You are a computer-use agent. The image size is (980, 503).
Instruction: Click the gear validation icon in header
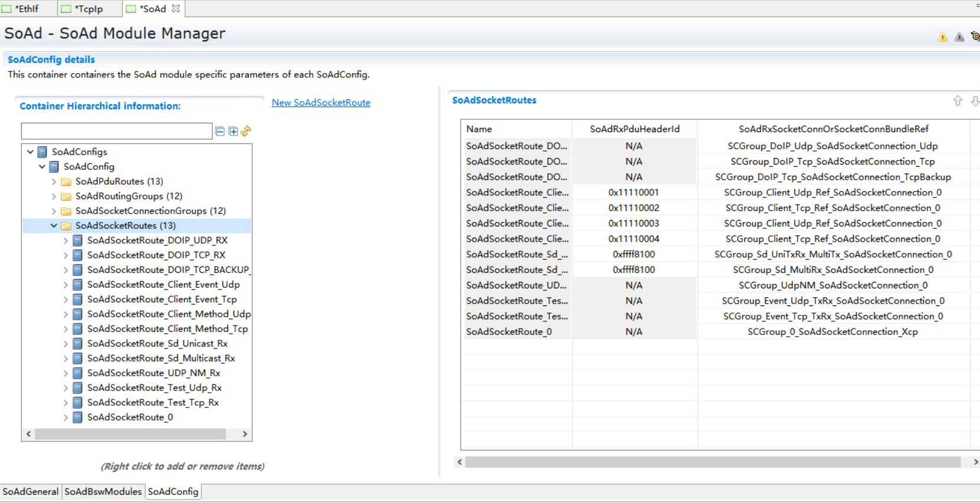pyautogui.click(x=975, y=37)
